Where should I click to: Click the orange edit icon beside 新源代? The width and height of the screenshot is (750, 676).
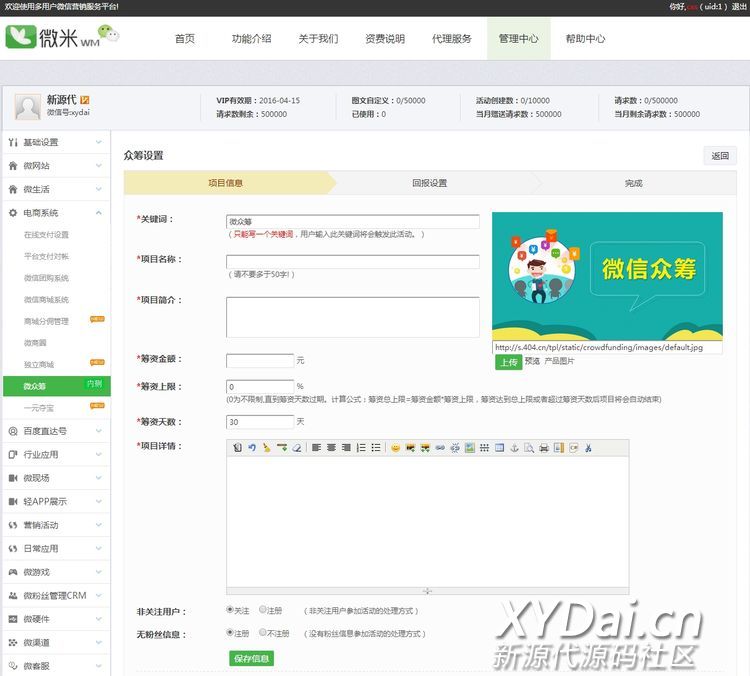(x=85, y=100)
